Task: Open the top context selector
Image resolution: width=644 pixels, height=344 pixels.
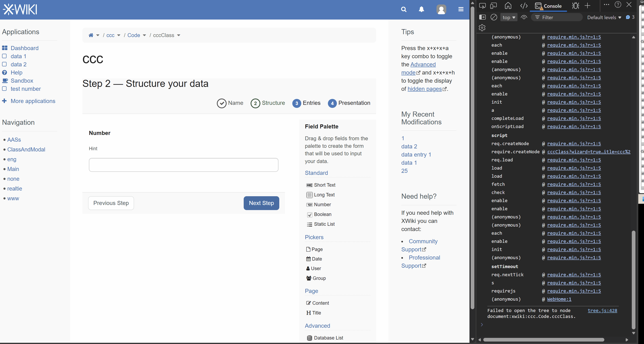Action: pyautogui.click(x=509, y=17)
